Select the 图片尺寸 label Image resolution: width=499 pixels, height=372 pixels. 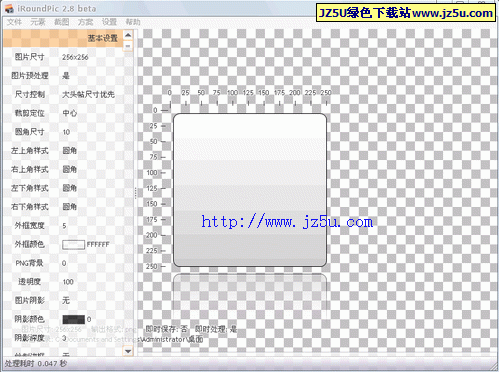tap(29, 57)
